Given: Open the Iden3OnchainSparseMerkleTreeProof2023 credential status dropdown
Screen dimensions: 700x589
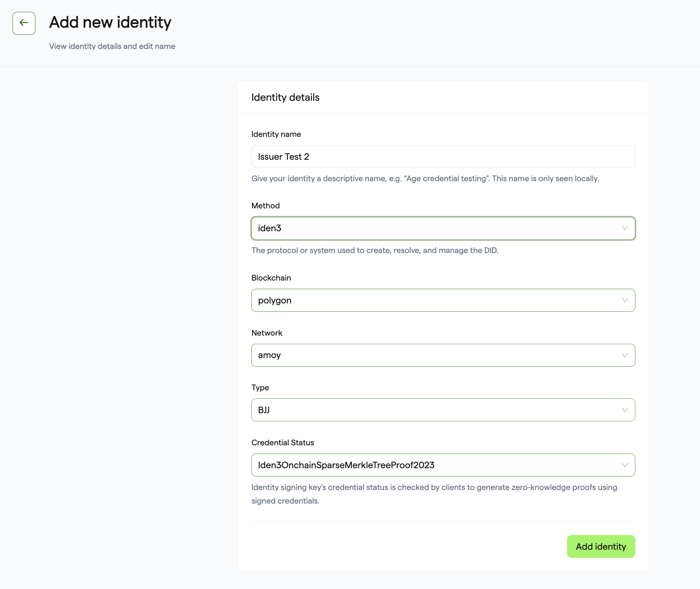Looking at the screenshot, I should click(443, 465).
